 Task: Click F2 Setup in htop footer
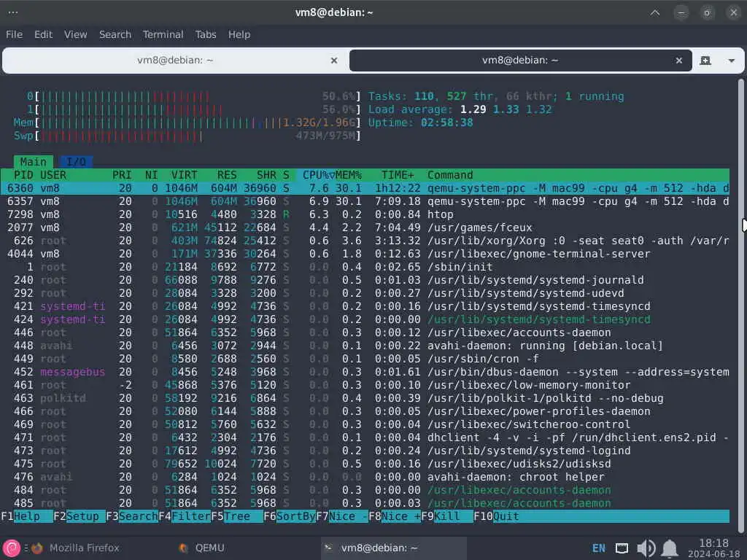(79, 516)
